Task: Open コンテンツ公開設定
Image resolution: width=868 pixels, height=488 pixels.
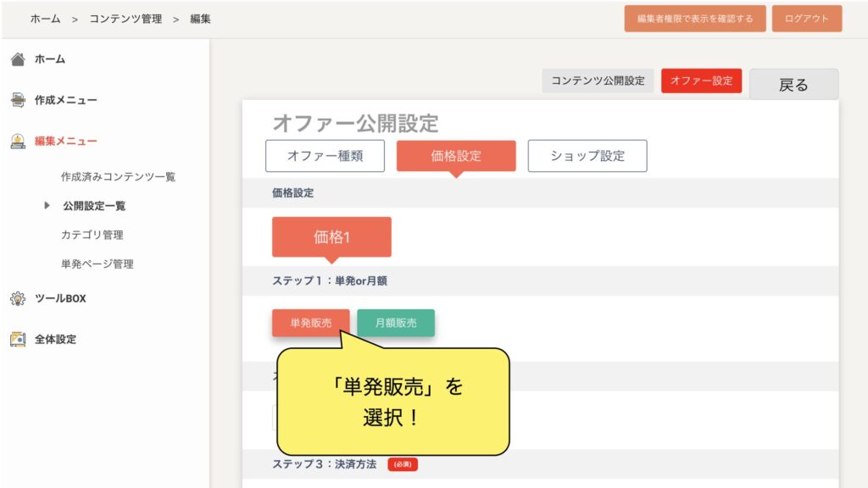Action: coord(598,81)
